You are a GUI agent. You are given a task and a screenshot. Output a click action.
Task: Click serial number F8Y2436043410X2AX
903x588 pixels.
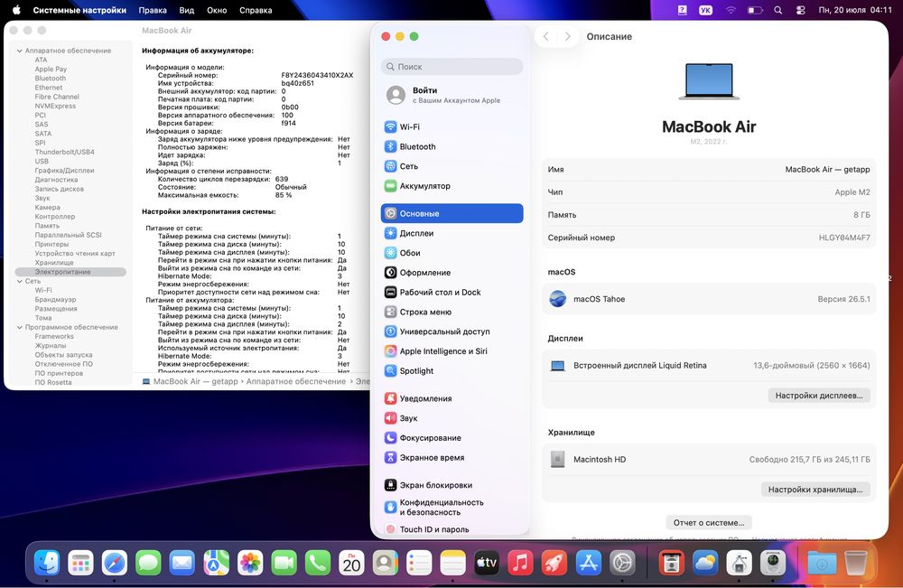click(317, 75)
